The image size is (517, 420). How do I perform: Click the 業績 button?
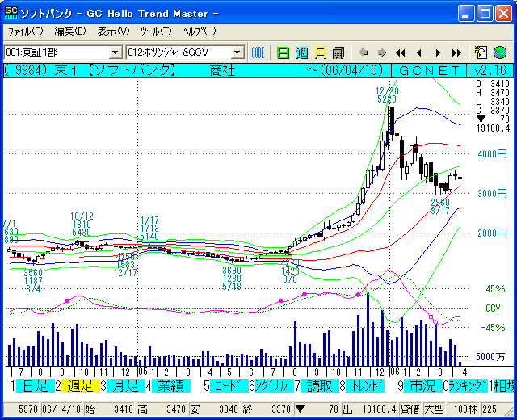[170, 386]
